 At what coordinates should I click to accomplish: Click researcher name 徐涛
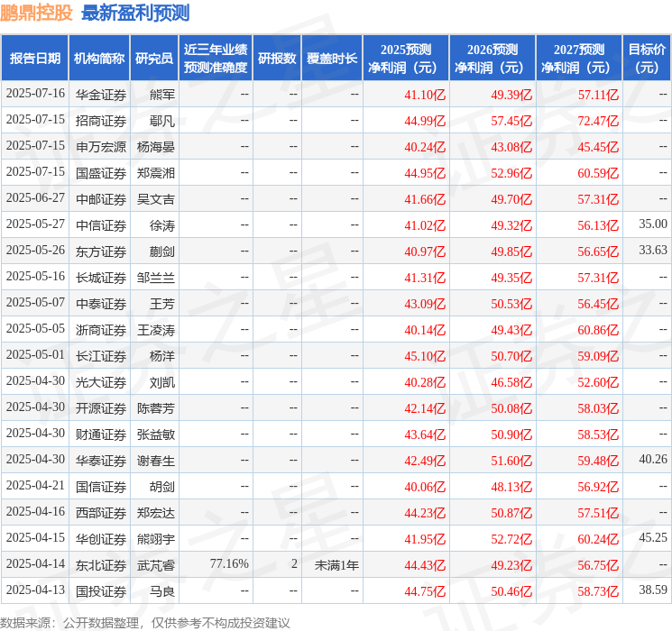click(x=162, y=225)
